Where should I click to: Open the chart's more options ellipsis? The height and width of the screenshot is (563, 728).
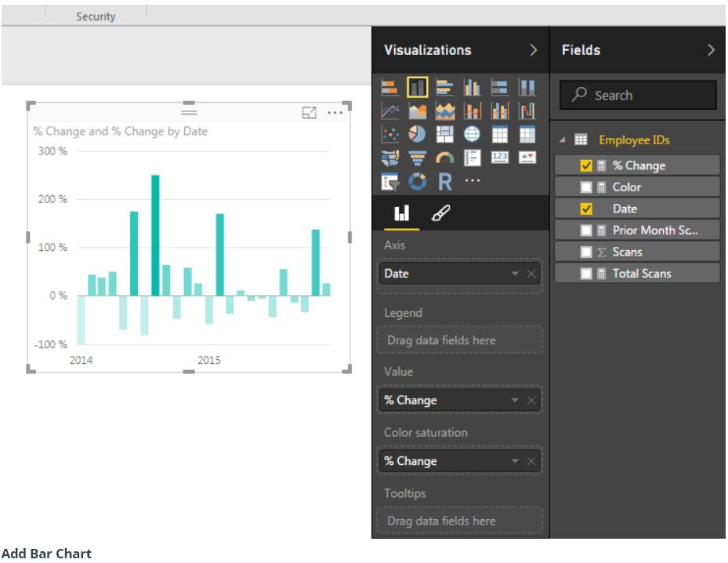pos(335,112)
